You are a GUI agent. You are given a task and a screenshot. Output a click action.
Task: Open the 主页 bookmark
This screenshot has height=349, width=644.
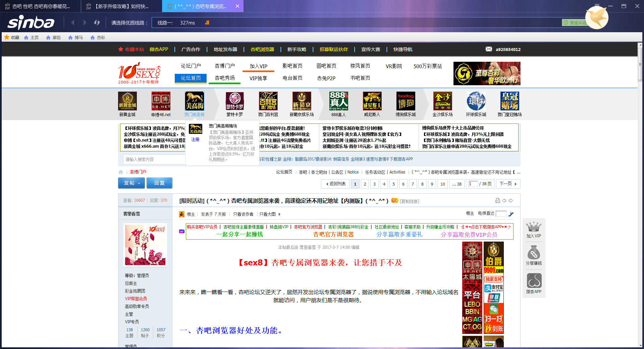[x=31, y=38]
